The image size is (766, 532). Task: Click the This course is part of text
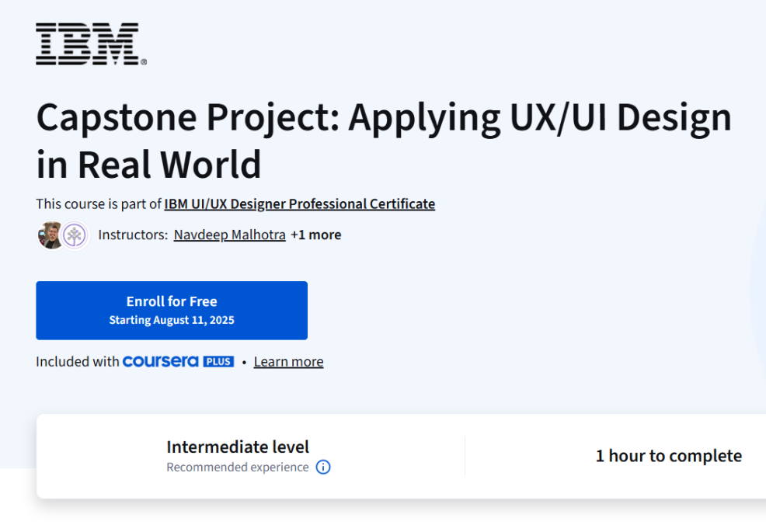[x=99, y=203]
